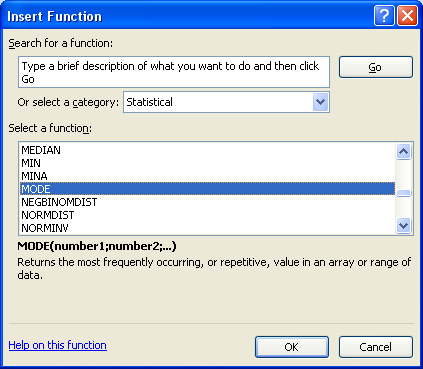Confirm with the OK button
This screenshot has width=423, height=369.
click(292, 347)
